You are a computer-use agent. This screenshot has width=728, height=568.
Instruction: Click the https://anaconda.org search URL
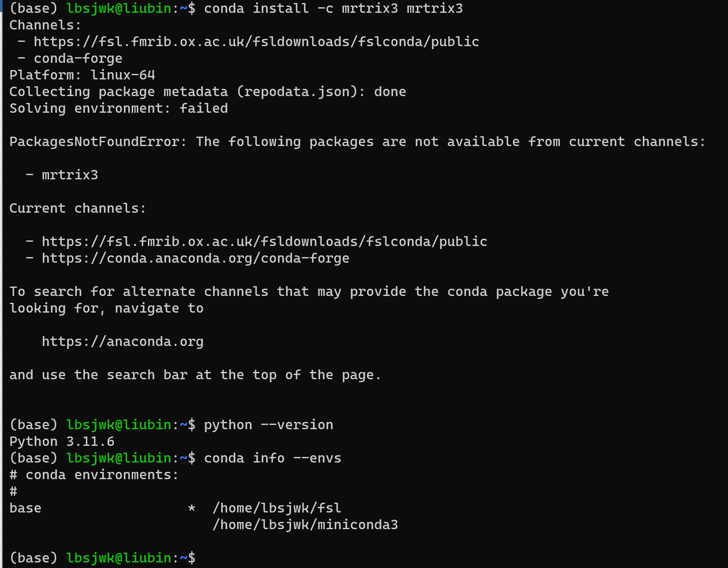122,342
